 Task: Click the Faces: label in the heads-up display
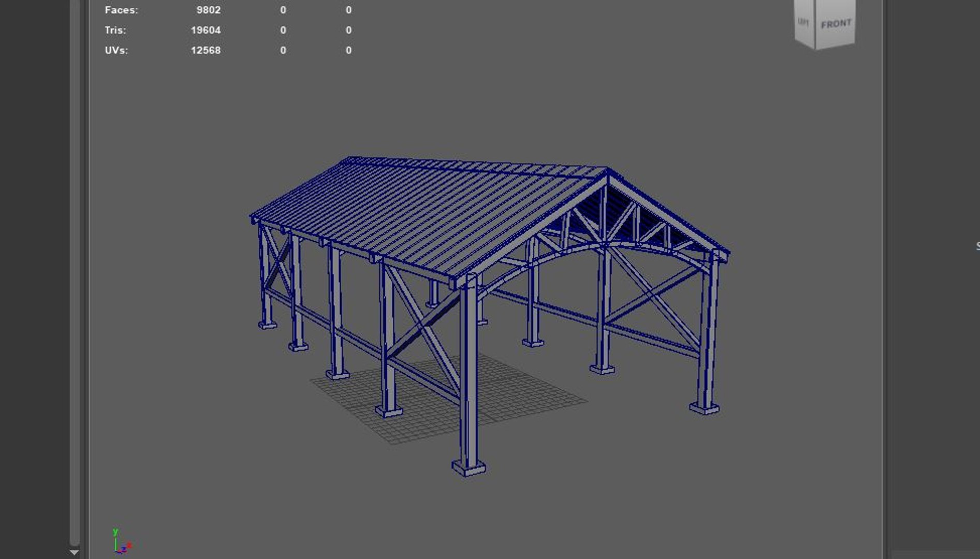point(121,10)
